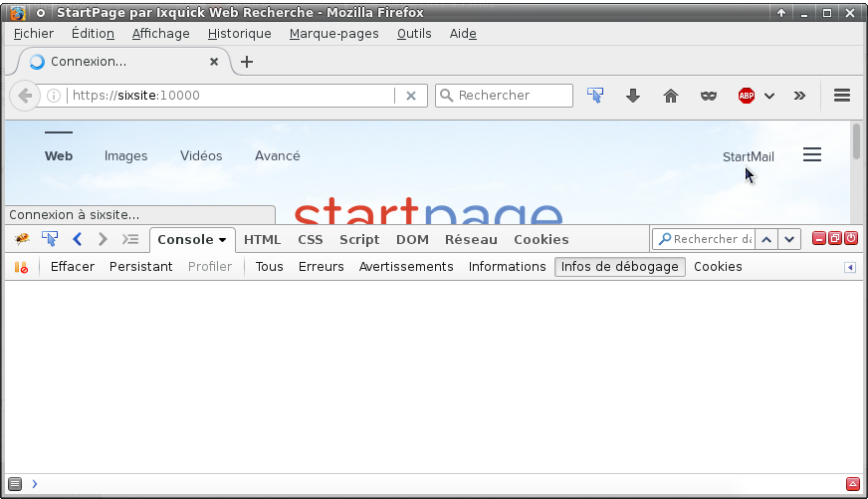Open command history icon at bottom left

tap(15, 484)
